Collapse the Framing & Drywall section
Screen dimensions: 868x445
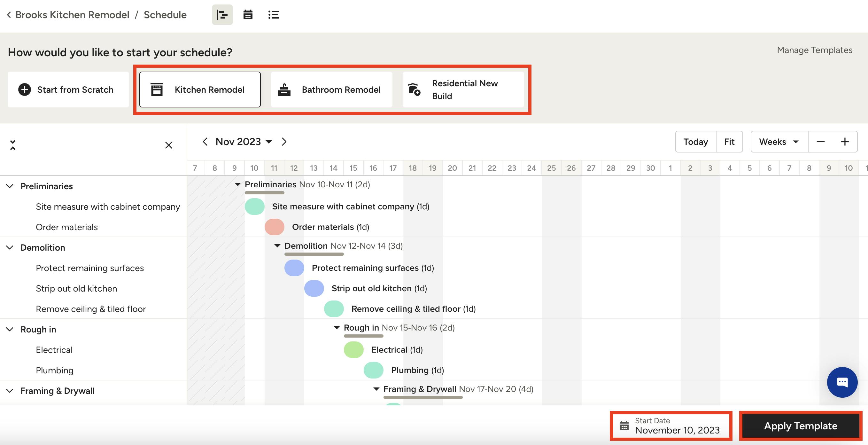coord(10,391)
